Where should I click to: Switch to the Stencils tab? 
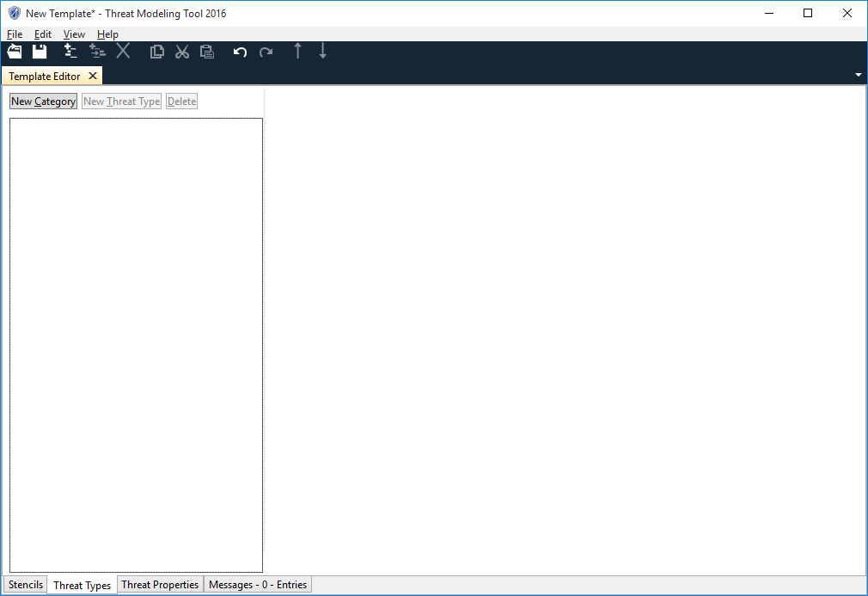(26, 585)
